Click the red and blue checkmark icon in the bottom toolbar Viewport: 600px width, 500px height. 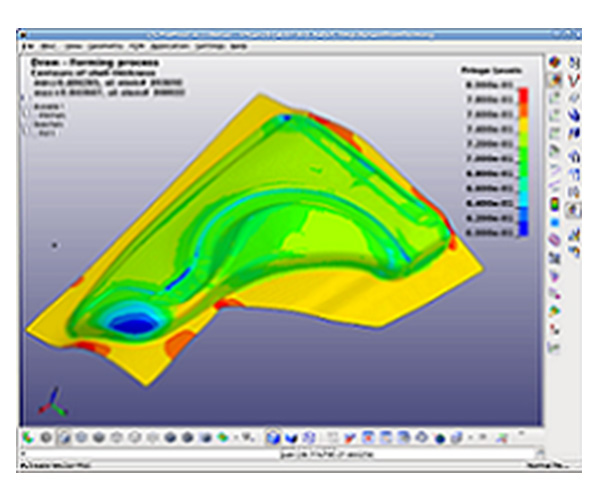(x=349, y=437)
